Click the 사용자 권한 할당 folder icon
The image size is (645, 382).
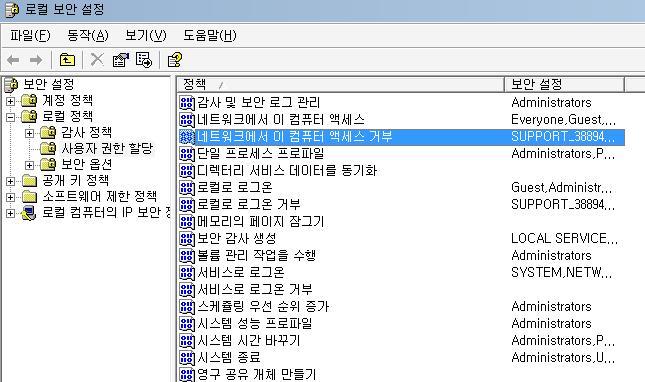tap(48, 148)
